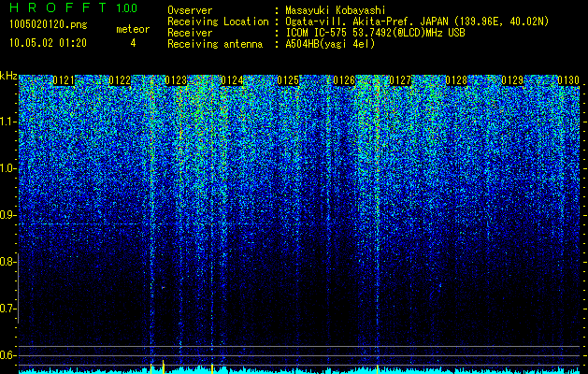Click the yellow meteor spike below 0127
This screenshot has width=588, height=374.
(378, 368)
